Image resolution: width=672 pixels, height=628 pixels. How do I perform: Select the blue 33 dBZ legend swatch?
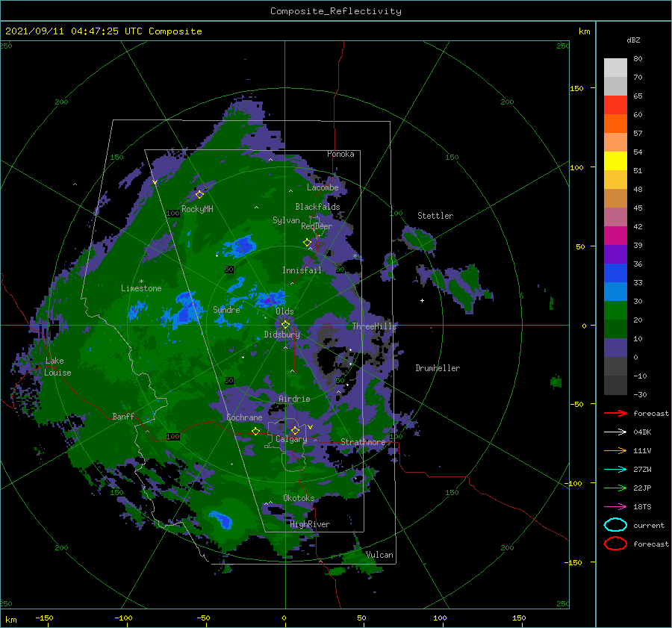tap(615, 273)
